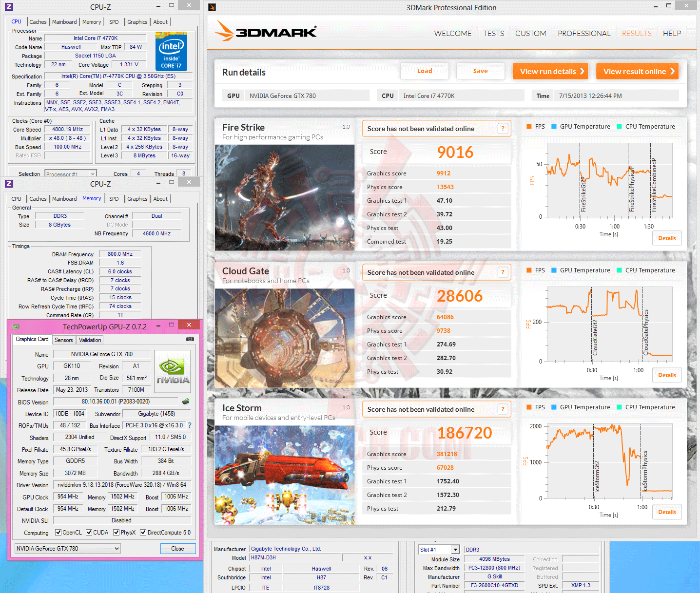700x593 pixels.
Task: Toggle the OpenCL checkbox in GPU-Z
Action: coord(58,533)
